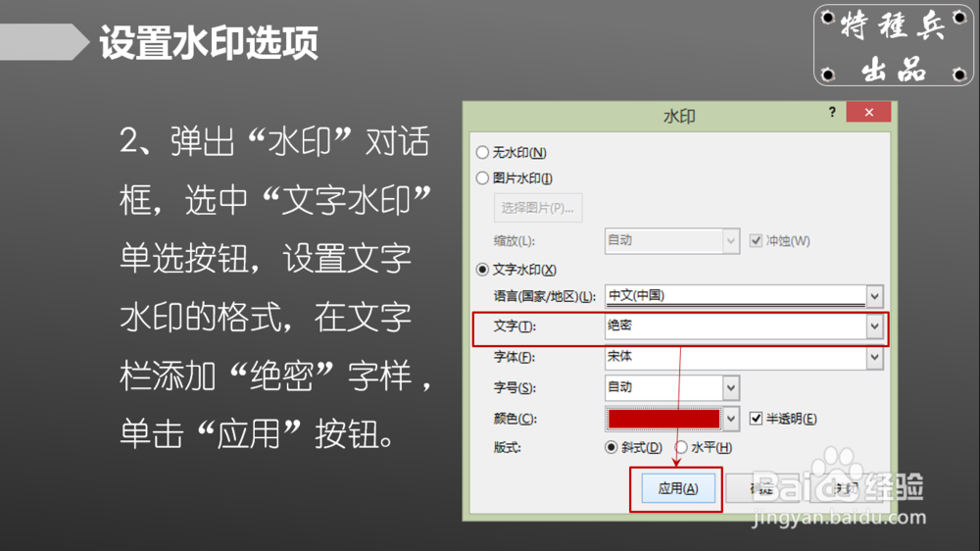Click the 应用 (Apply) button
The height and width of the screenshot is (551, 980).
pos(678,488)
